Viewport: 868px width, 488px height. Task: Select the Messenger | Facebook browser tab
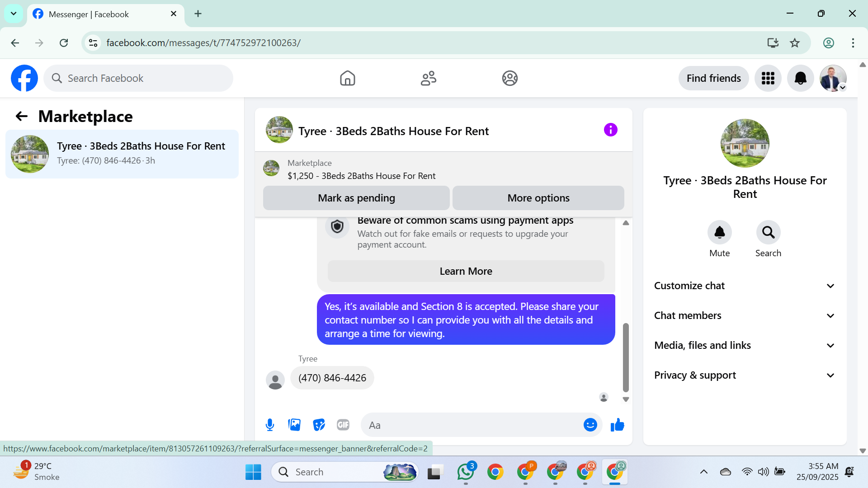[105, 14]
